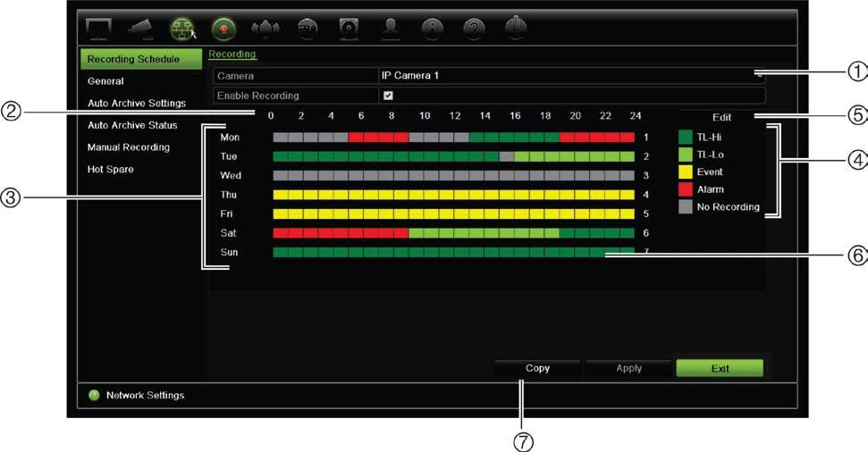
Task: Click the No Recording legend label
Action: point(728,207)
